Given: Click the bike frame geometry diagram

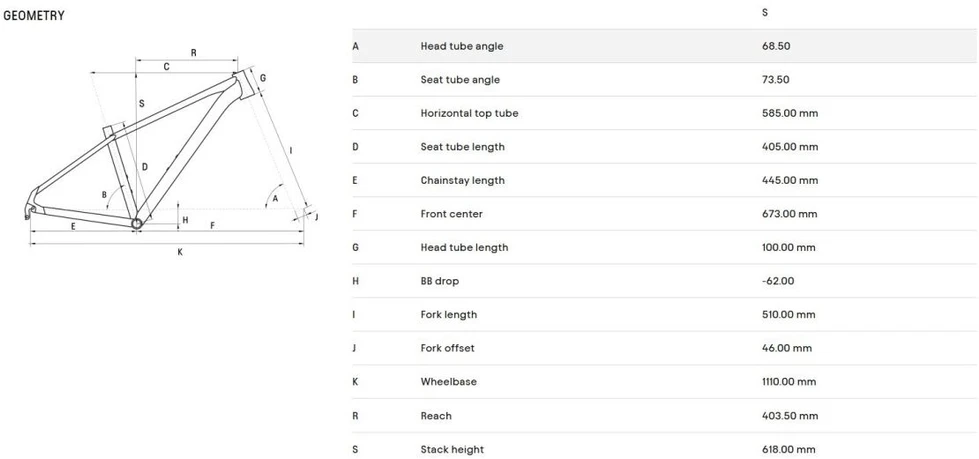Looking at the screenshot, I should 171,152.
